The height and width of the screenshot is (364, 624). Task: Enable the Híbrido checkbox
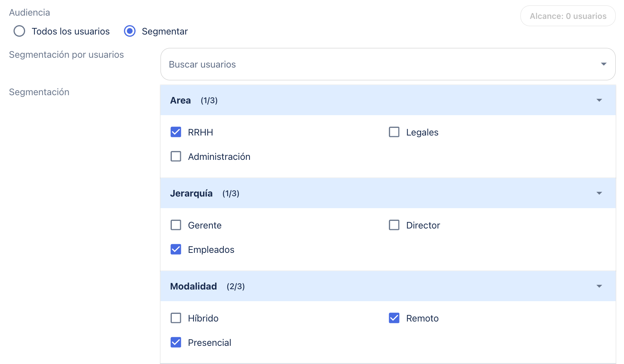[x=176, y=318]
